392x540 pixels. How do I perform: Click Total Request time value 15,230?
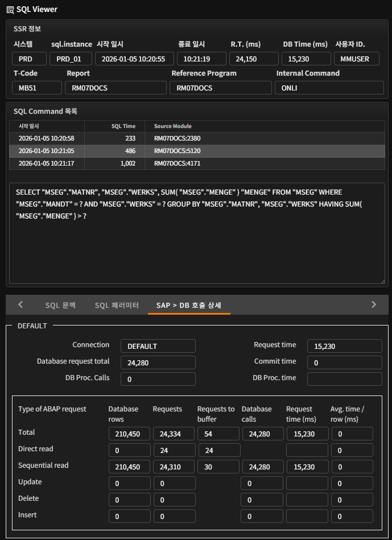click(308, 434)
